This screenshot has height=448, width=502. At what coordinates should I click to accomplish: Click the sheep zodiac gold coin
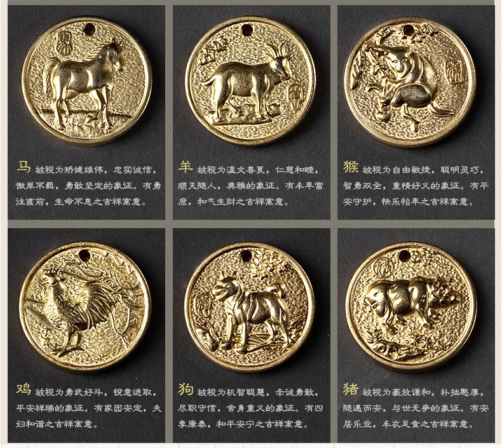pos(250,80)
